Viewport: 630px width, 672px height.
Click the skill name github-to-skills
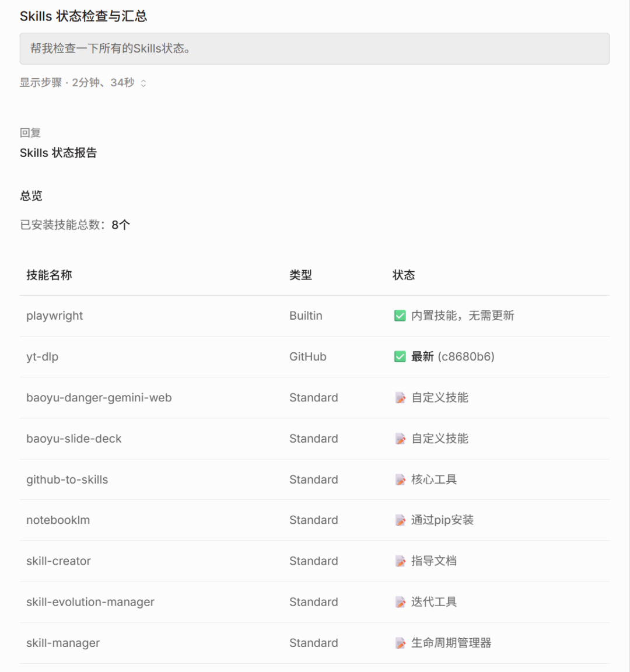point(66,479)
